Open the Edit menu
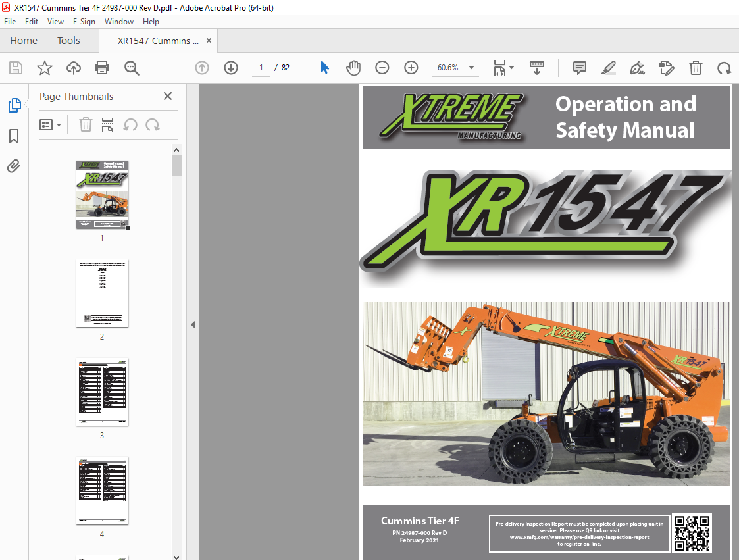The width and height of the screenshot is (739, 560). pyautogui.click(x=32, y=22)
